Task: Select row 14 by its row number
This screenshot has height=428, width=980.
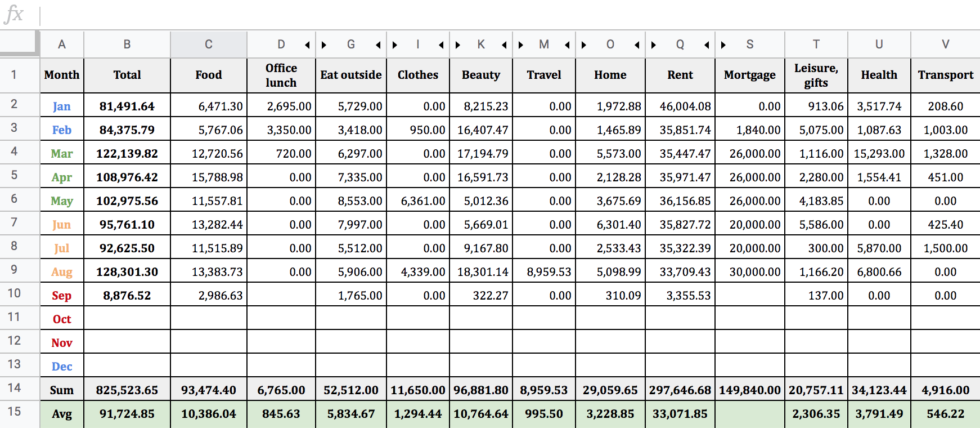Action: coord(20,389)
